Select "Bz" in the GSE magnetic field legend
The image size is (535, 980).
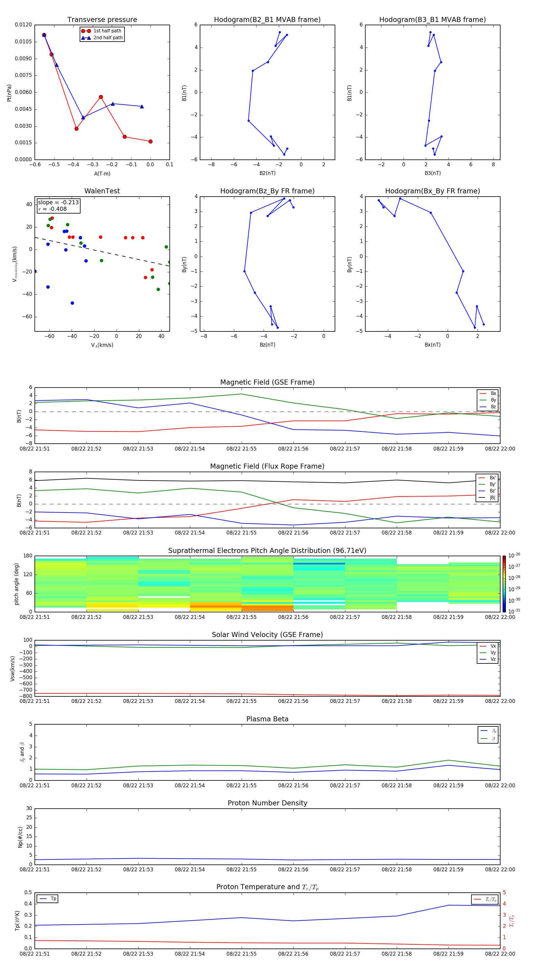[x=488, y=407]
